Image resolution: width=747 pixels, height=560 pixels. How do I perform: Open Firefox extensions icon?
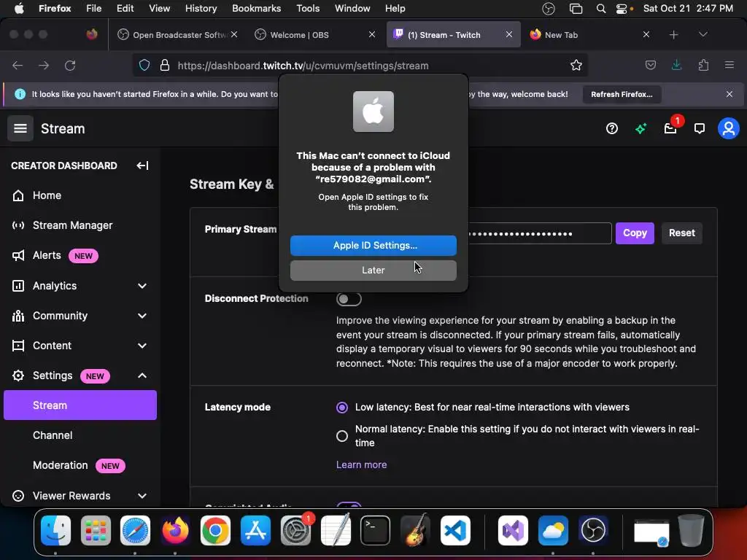click(703, 65)
